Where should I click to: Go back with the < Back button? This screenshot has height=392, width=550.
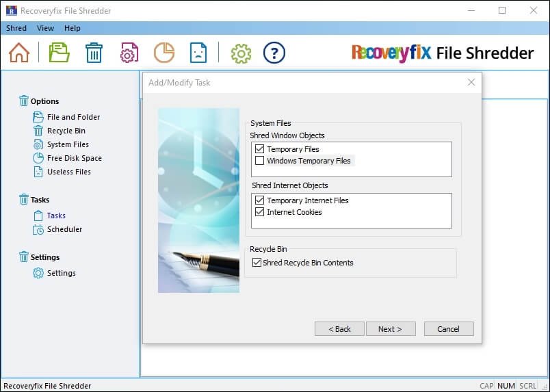pyautogui.click(x=339, y=329)
